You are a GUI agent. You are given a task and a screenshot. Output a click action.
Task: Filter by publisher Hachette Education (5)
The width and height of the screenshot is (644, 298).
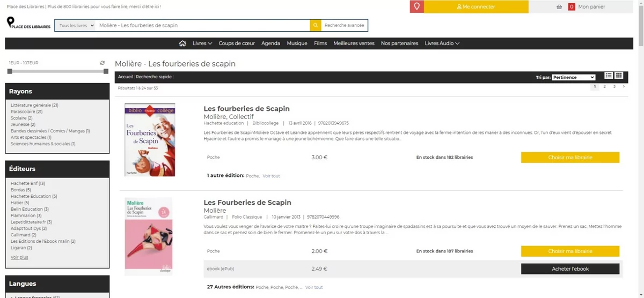tap(34, 196)
